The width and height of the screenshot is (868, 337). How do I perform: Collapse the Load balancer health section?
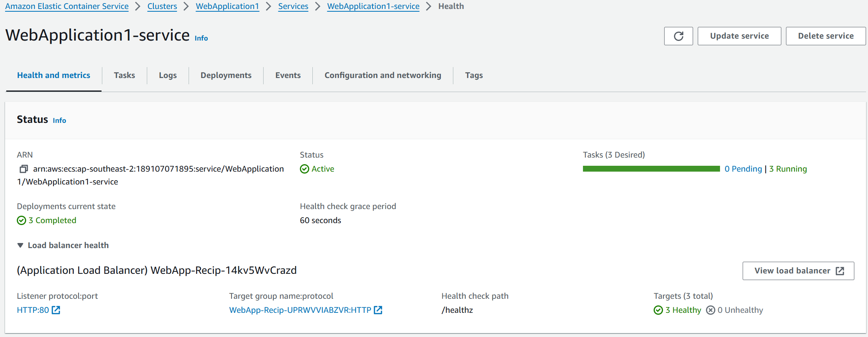(x=20, y=245)
